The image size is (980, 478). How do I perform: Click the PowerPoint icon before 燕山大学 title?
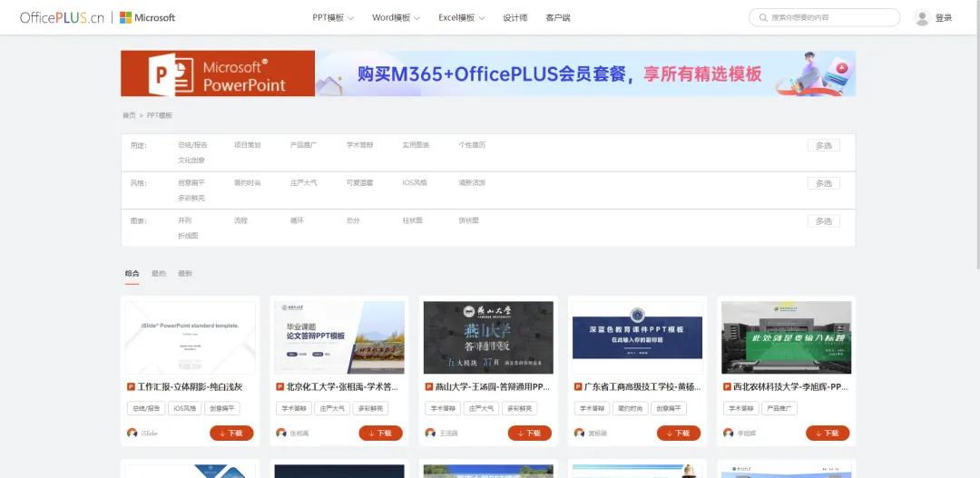pos(429,386)
